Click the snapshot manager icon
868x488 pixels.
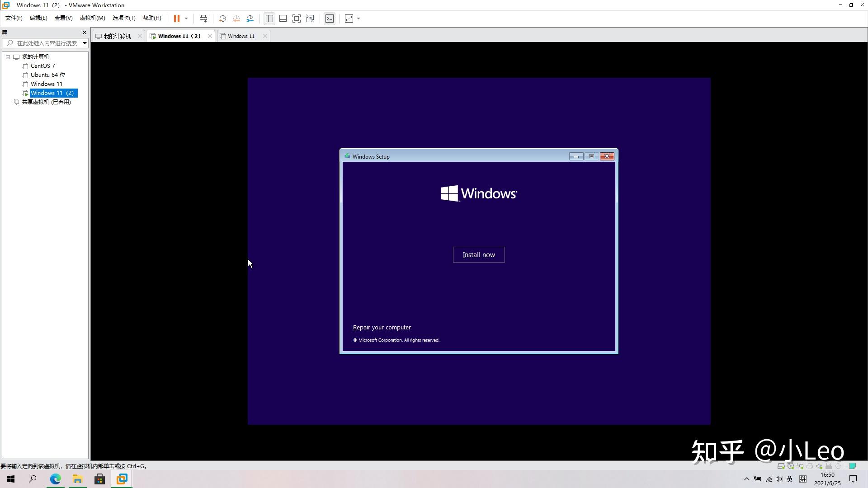point(250,19)
